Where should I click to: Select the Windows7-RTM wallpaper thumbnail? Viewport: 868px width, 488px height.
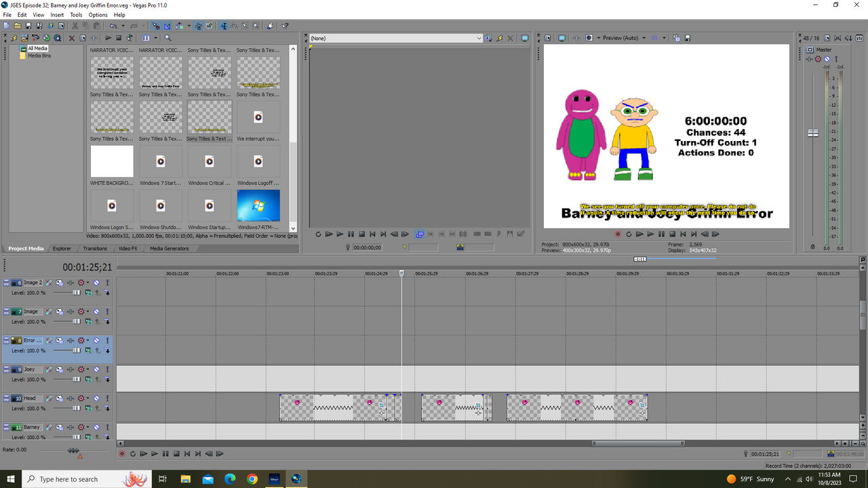tap(258, 206)
